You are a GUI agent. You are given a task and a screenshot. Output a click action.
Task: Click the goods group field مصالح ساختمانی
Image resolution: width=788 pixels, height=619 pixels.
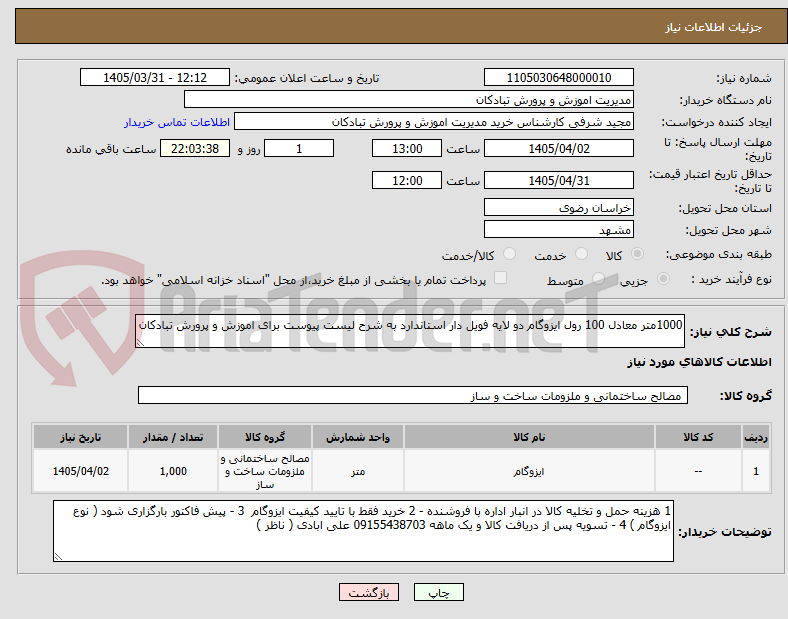click(413, 395)
